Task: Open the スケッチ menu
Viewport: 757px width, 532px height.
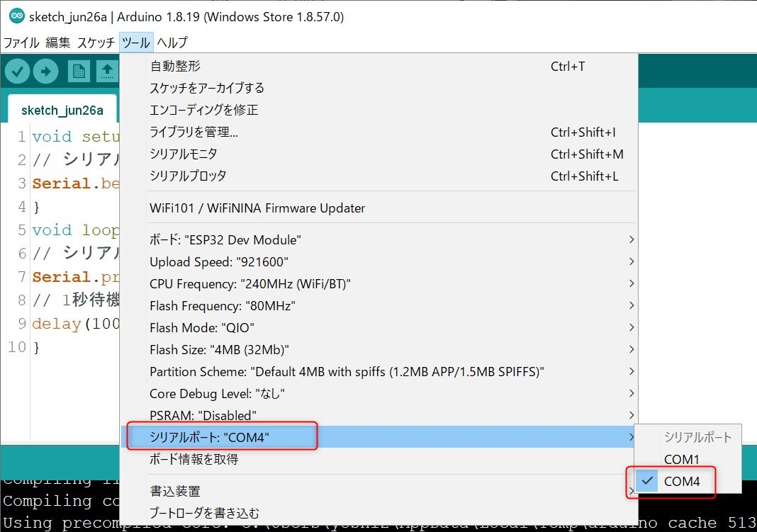Action: click(x=96, y=43)
